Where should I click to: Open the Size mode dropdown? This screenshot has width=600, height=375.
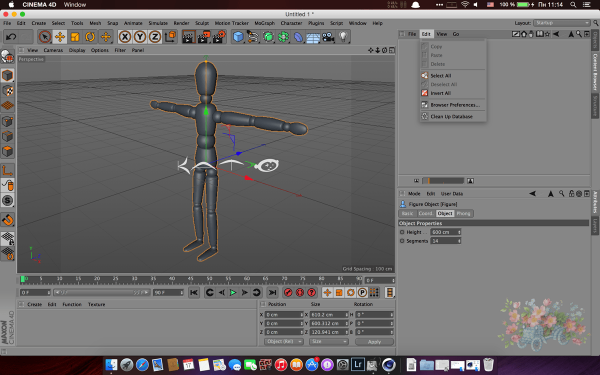[x=329, y=341]
